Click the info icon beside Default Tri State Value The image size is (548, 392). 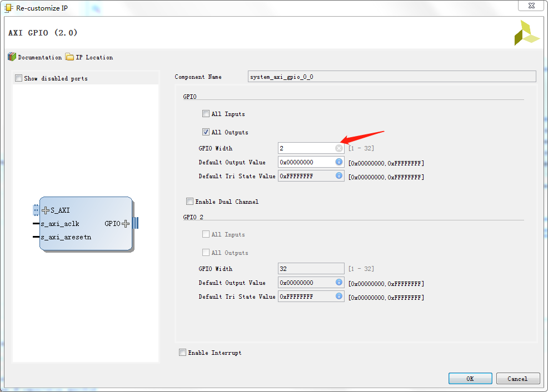[339, 175]
